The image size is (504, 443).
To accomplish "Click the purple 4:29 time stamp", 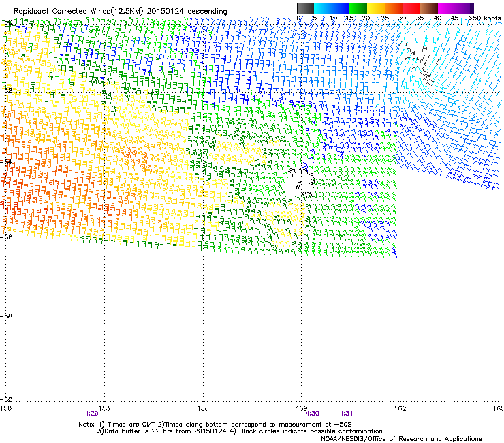I will tap(92, 414).
